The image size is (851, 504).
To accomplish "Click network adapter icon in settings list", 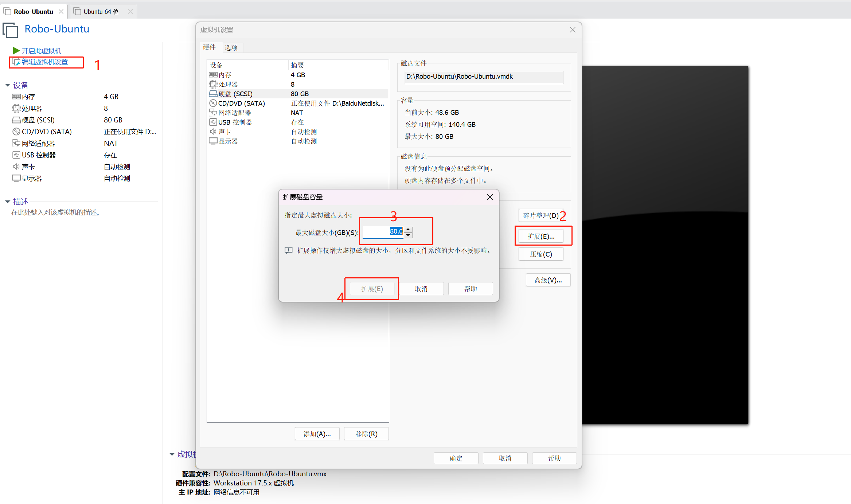I will [213, 113].
